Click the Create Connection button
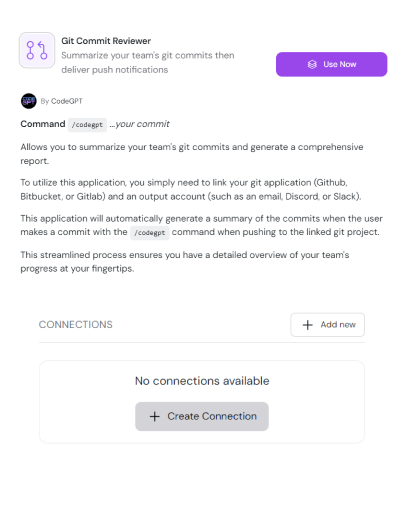Viewport: 416px width, 519px height. [x=202, y=416]
